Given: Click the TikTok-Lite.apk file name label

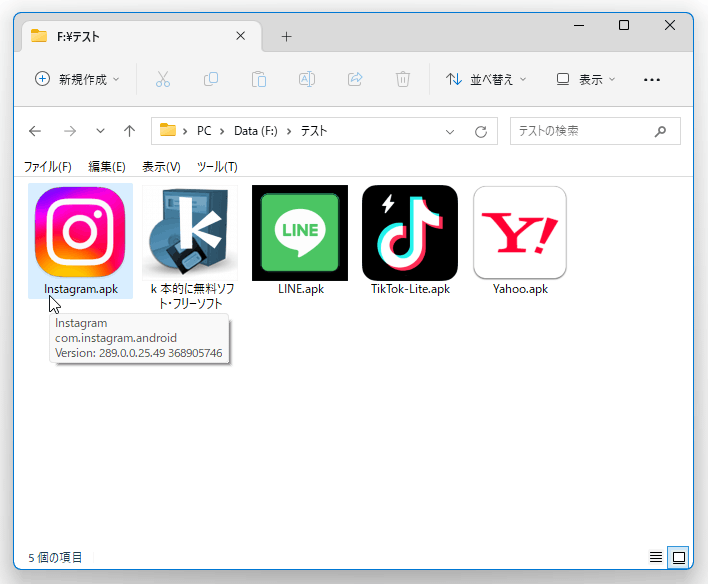Looking at the screenshot, I should click(410, 289).
